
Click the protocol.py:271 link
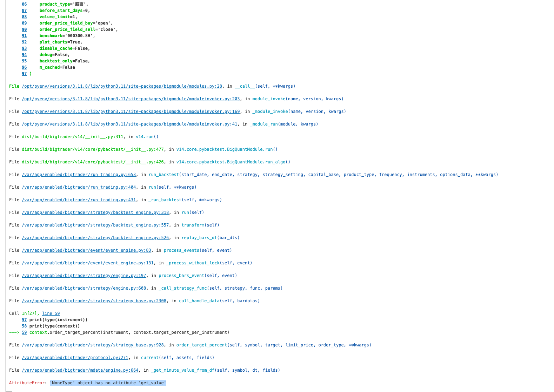pyautogui.click(x=75, y=358)
